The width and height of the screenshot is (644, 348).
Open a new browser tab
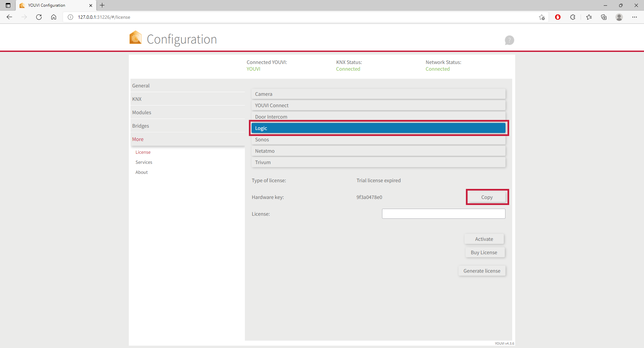click(102, 5)
